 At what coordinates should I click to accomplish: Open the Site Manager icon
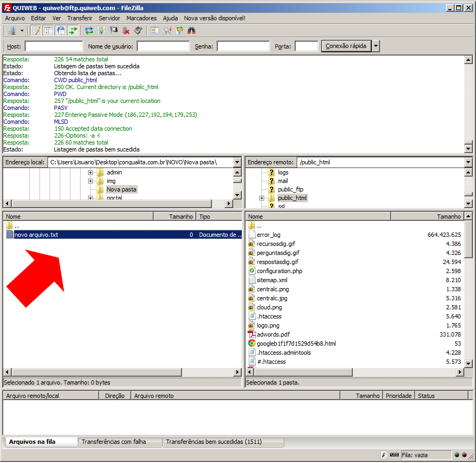12,30
